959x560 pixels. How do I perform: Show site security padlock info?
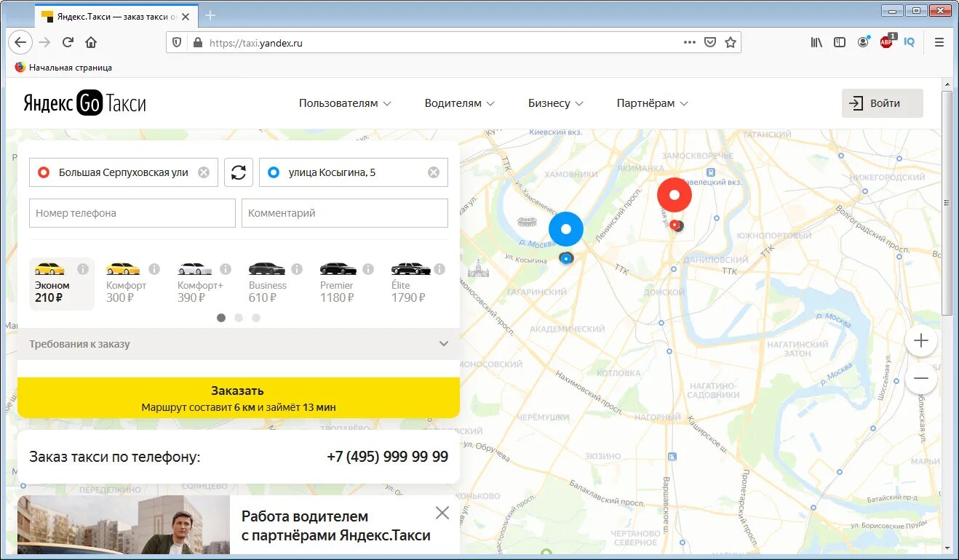coord(196,43)
